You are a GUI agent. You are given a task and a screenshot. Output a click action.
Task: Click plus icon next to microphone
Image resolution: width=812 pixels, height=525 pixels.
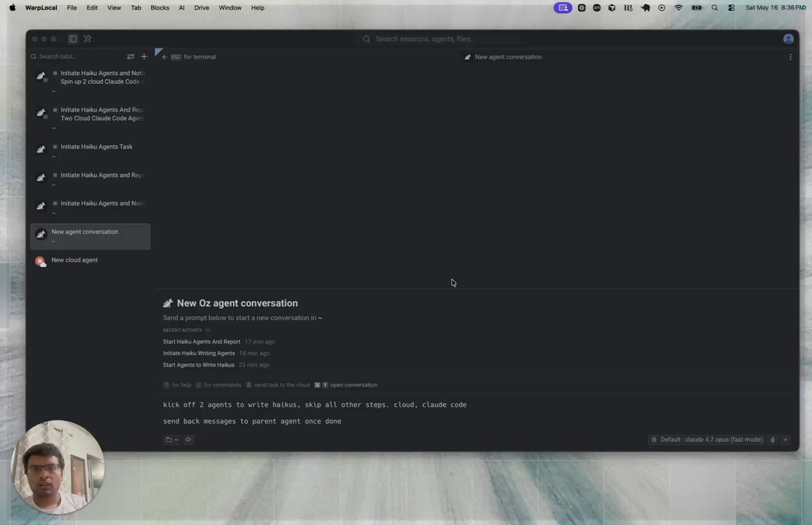point(785,440)
